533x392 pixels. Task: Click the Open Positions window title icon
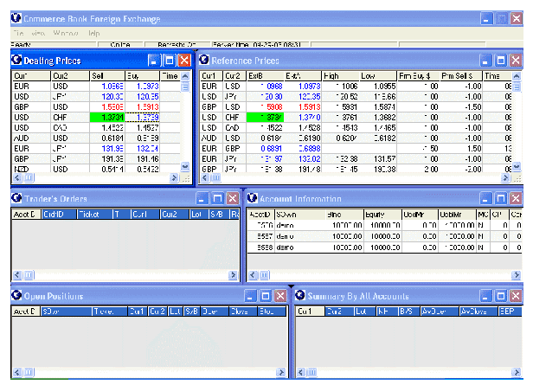point(17,296)
